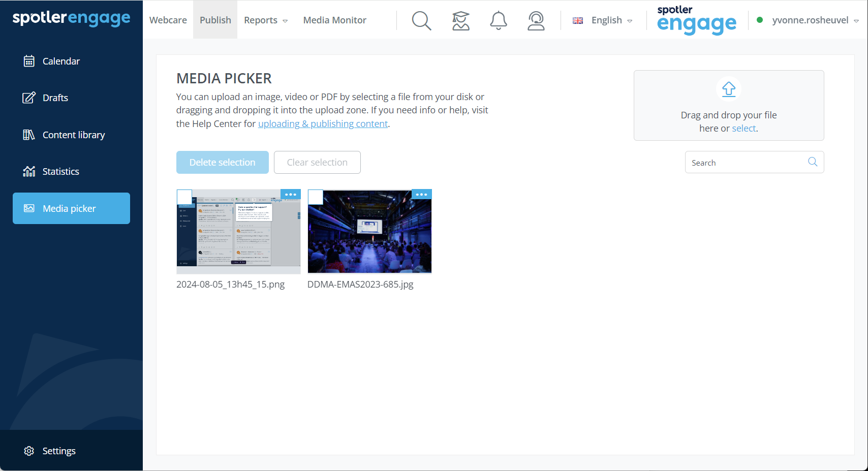
Task: Open options menu for DDMA-EMAS2023-685.jpg
Action: point(421,195)
